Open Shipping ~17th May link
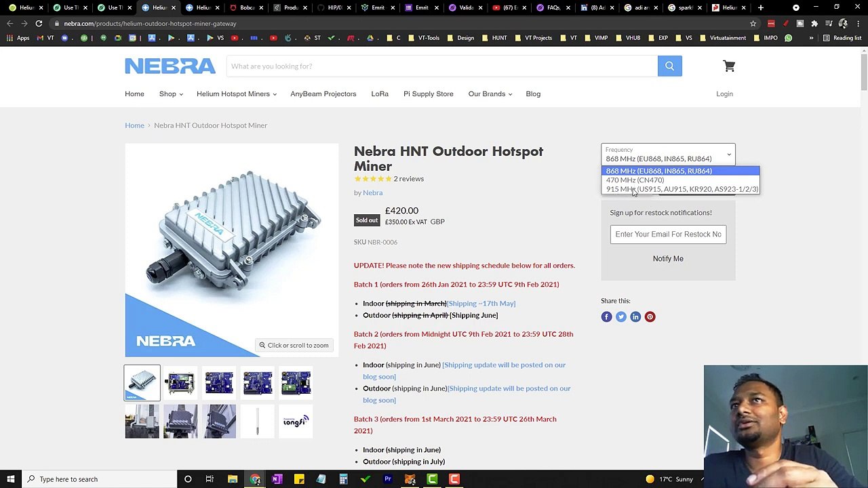Screen dimensions: 868x488 pos(481,303)
